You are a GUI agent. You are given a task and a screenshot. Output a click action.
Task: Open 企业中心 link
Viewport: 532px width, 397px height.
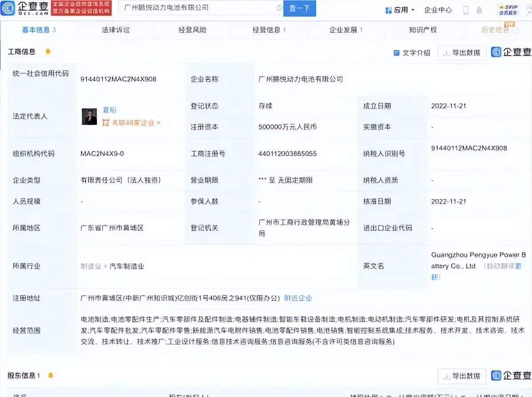pyautogui.click(x=438, y=10)
